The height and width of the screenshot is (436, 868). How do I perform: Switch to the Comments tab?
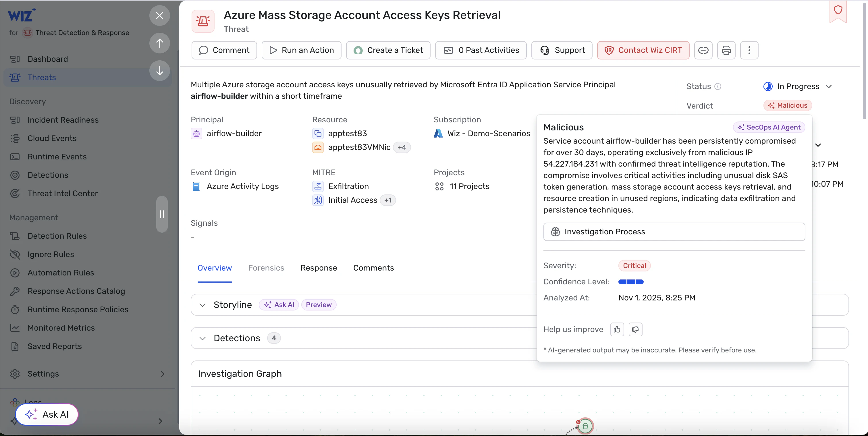[373, 268]
